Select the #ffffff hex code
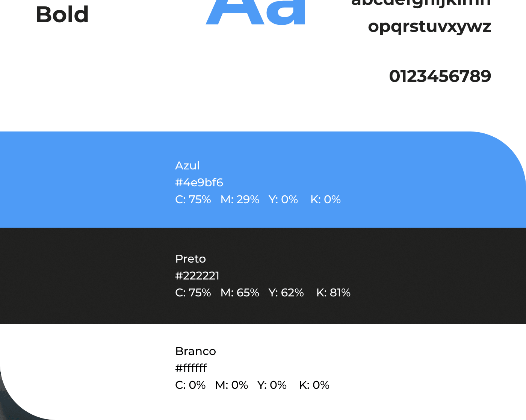Screen dimensions: 526x420 coord(191,368)
